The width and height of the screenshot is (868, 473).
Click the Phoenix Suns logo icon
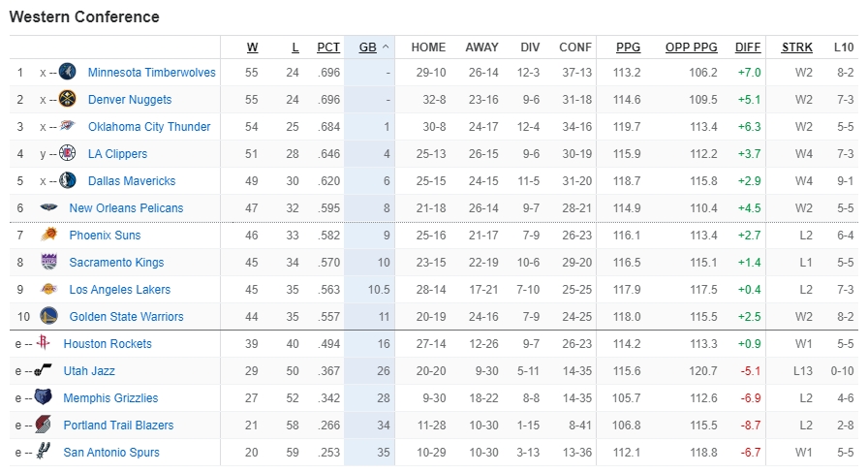pos(49,236)
